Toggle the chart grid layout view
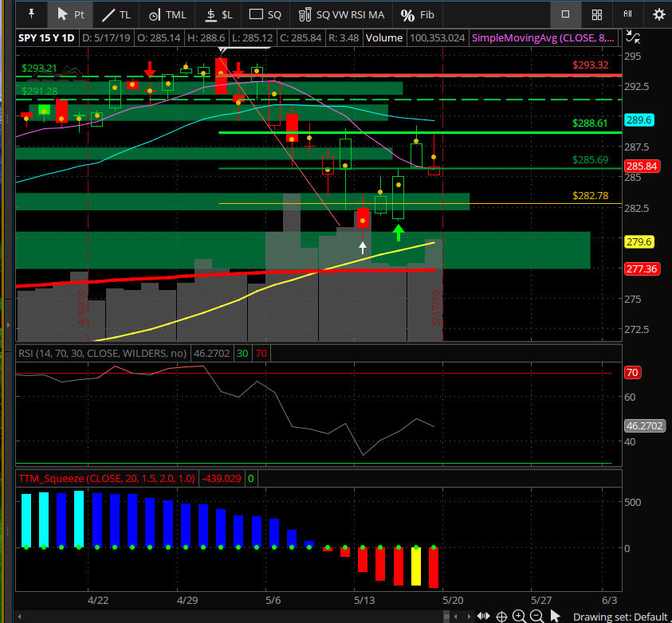This screenshot has height=623, width=672. click(x=596, y=14)
